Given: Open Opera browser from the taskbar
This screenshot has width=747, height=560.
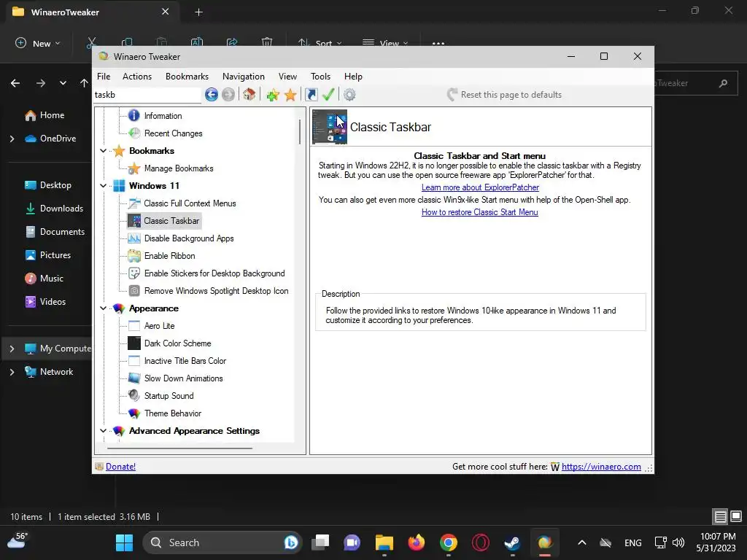Looking at the screenshot, I should tap(480, 542).
